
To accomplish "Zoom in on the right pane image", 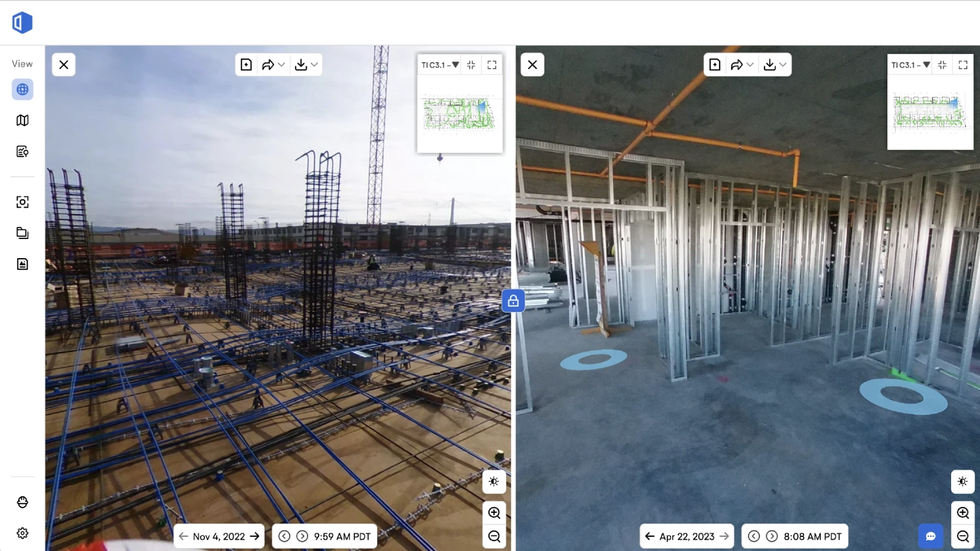I will [963, 513].
